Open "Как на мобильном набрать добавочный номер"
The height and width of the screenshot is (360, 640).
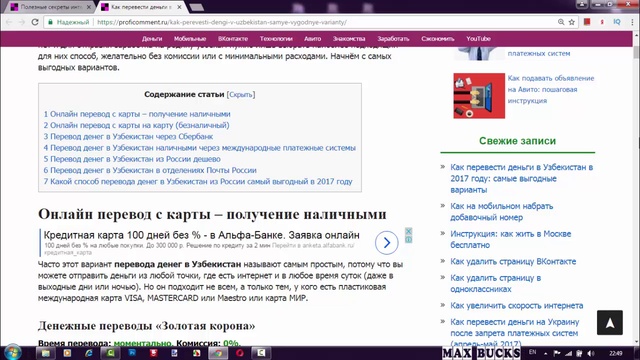coord(502,211)
